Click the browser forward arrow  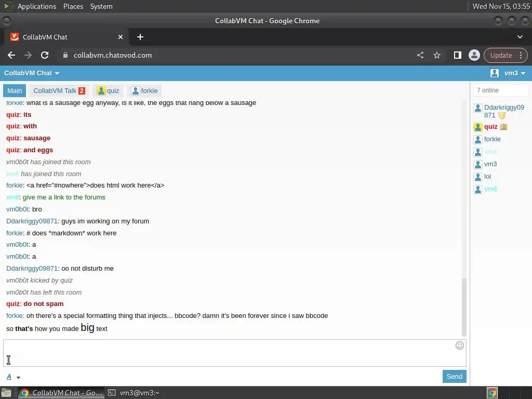(x=28, y=55)
